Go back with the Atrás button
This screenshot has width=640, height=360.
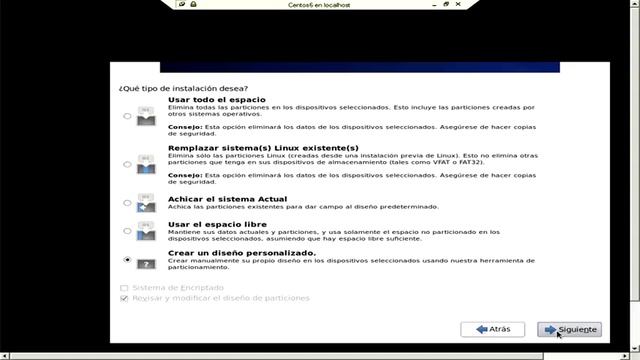tap(493, 329)
